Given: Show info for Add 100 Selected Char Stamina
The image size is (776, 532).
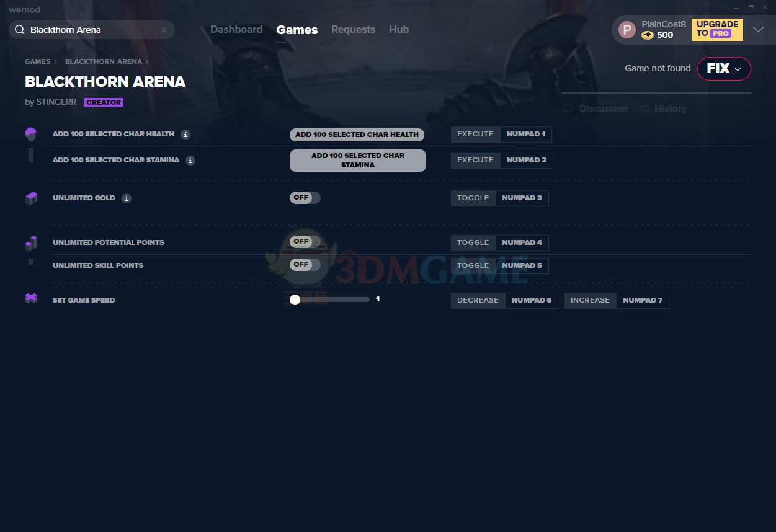Looking at the screenshot, I should pos(190,161).
